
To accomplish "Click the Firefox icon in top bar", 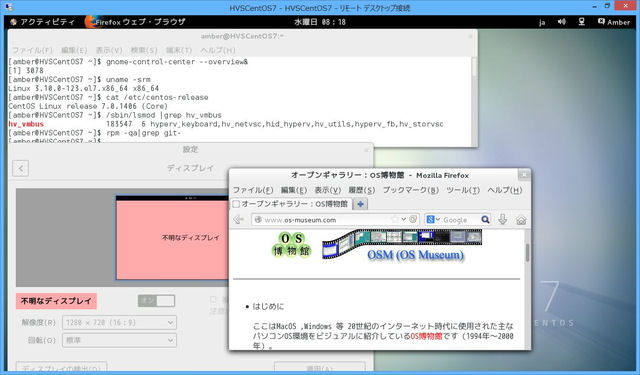I will coord(91,22).
